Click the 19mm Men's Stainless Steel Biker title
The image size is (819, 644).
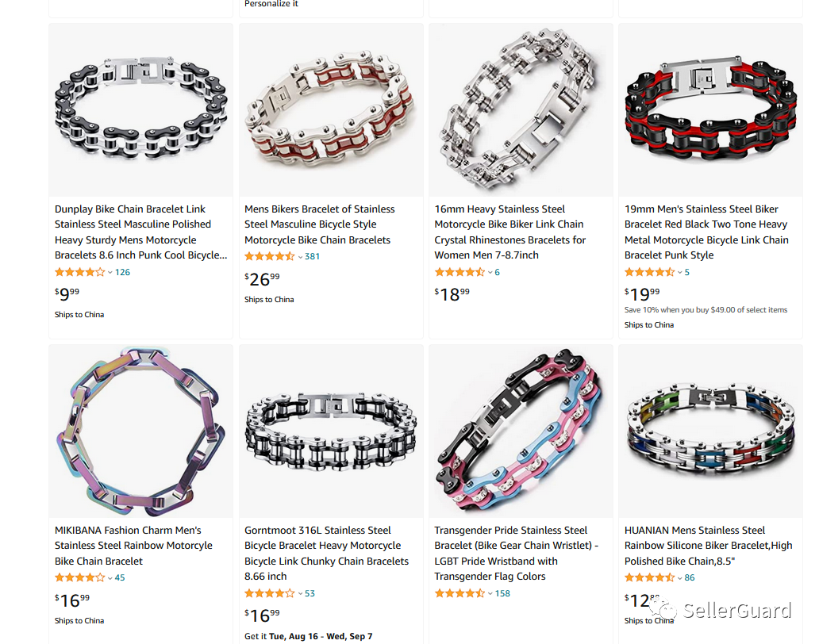point(706,232)
